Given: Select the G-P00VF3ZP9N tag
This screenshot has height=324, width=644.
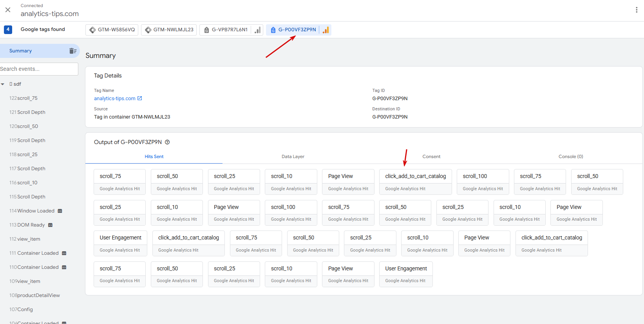Looking at the screenshot, I should tap(298, 30).
